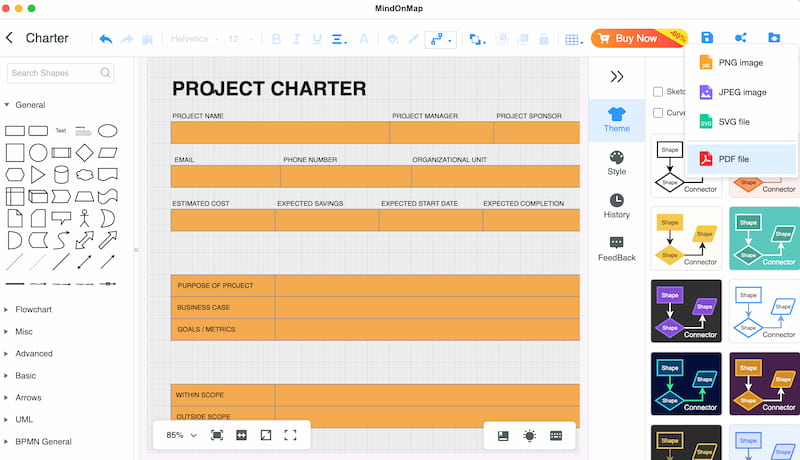Pick the double-headed block arrow shape
The height and width of the screenshot is (460, 800).
point(84,240)
